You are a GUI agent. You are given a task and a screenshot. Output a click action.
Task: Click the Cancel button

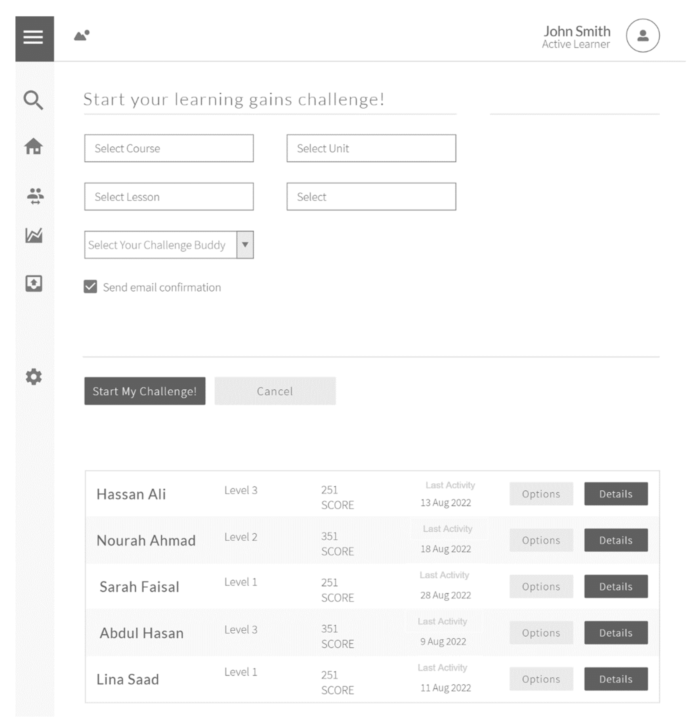(275, 391)
